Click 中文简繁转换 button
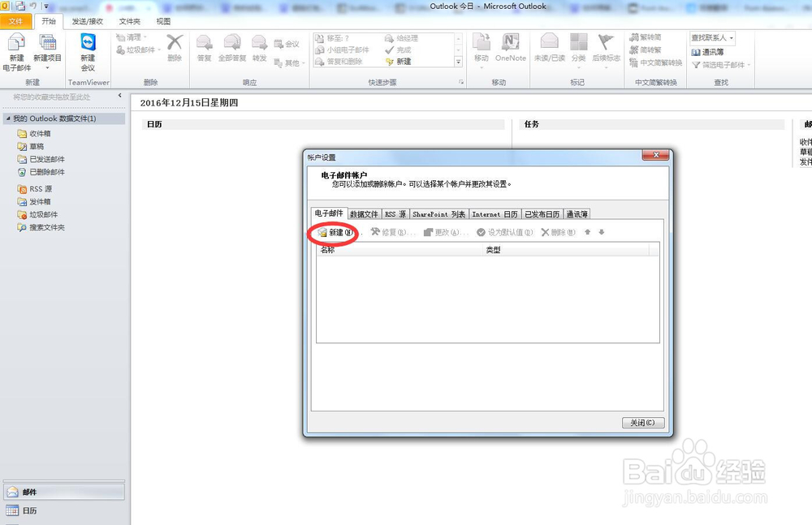812x525 pixels. (655, 62)
